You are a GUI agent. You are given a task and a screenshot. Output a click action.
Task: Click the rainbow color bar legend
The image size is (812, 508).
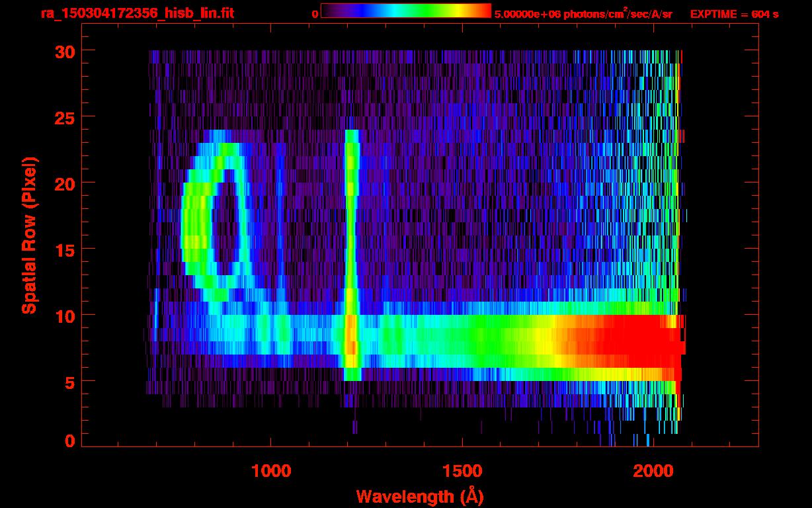pos(406,11)
